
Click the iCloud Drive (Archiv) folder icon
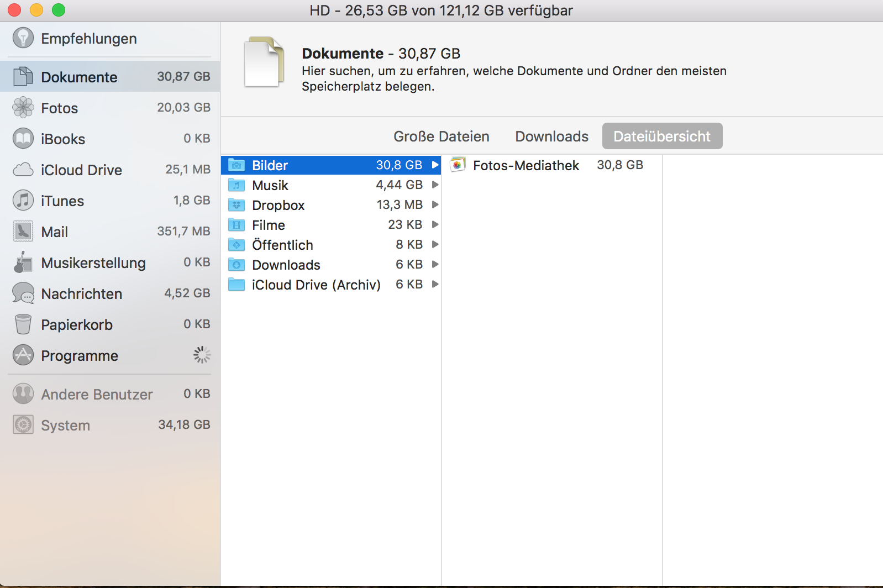236,284
